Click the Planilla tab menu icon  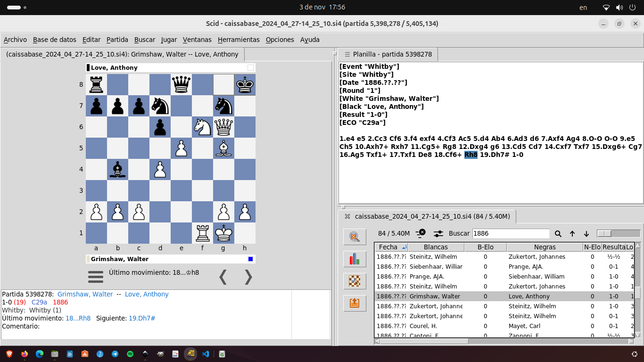347,54
